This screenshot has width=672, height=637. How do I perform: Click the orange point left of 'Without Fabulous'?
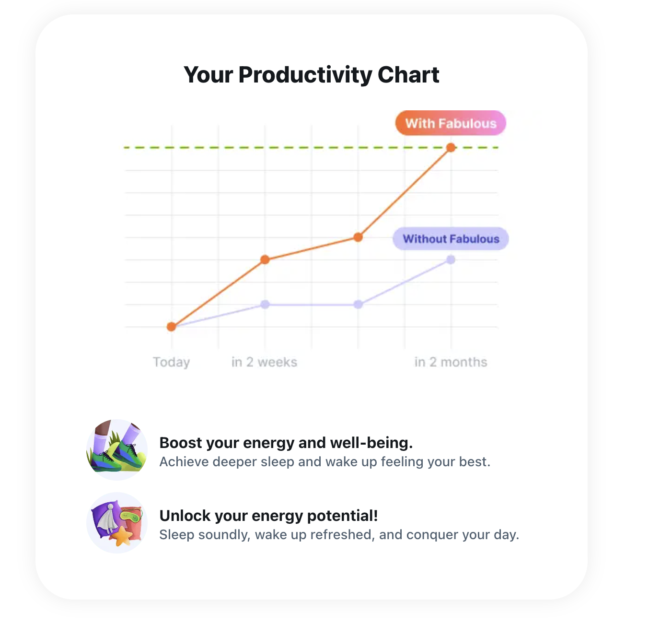pyautogui.click(x=358, y=237)
